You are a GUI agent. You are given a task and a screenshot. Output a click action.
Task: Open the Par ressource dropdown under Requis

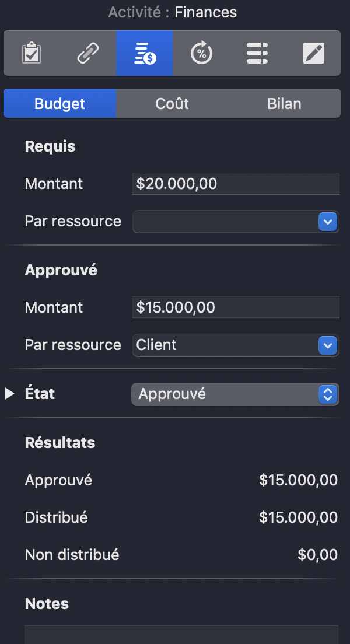233,222
